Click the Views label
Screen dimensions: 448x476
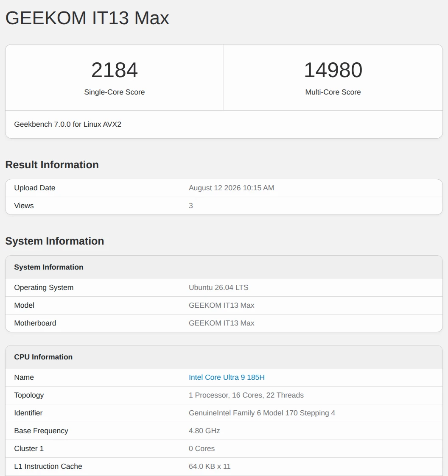pos(24,206)
